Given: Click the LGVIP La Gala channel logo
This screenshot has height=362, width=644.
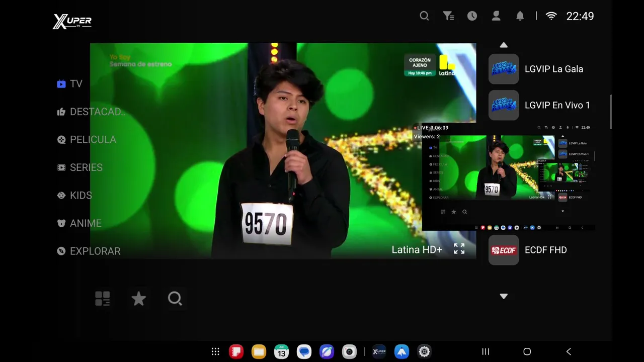Looking at the screenshot, I should 504,69.
